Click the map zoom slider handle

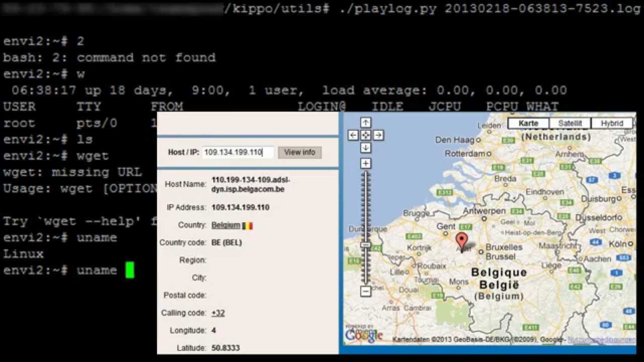point(366,245)
